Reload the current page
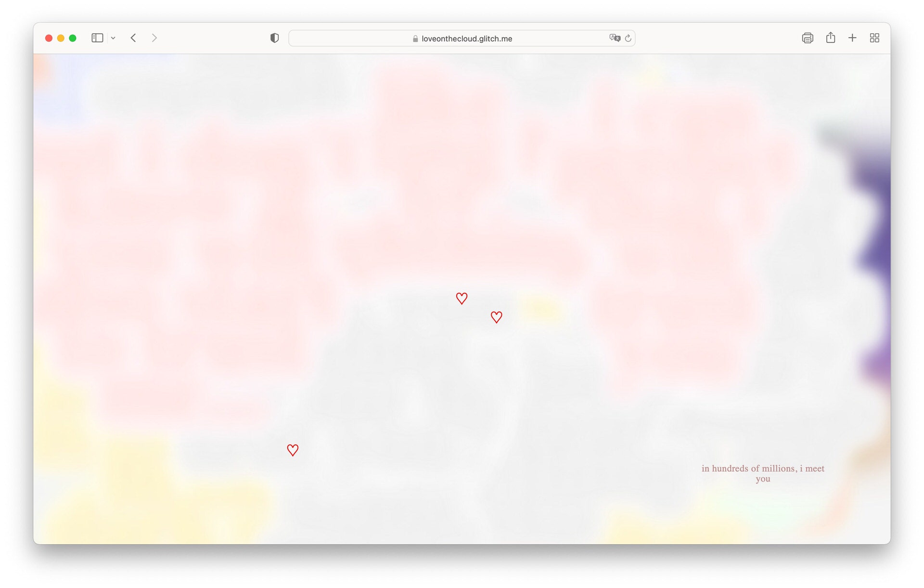This screenshot has height=588, width=924. (628, 38)
